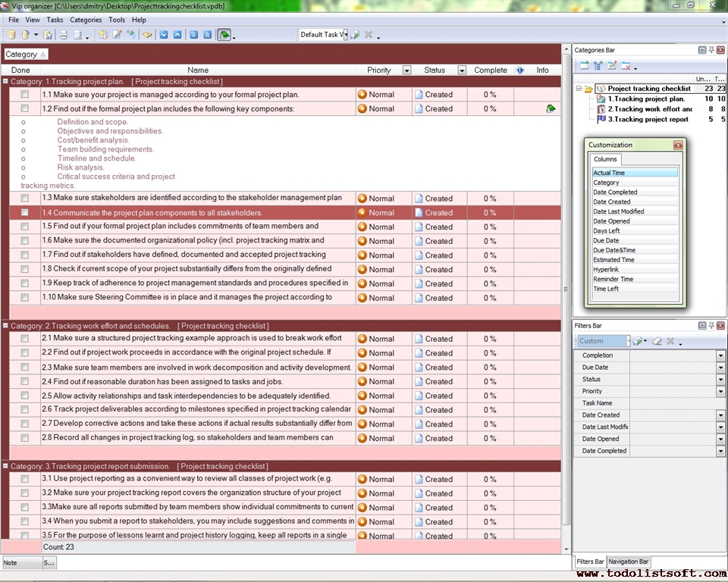This screenshot has height=582, width=728.
Task: Collapse the Category 2 Tracking work effort group
Action: tap(5, 326)
